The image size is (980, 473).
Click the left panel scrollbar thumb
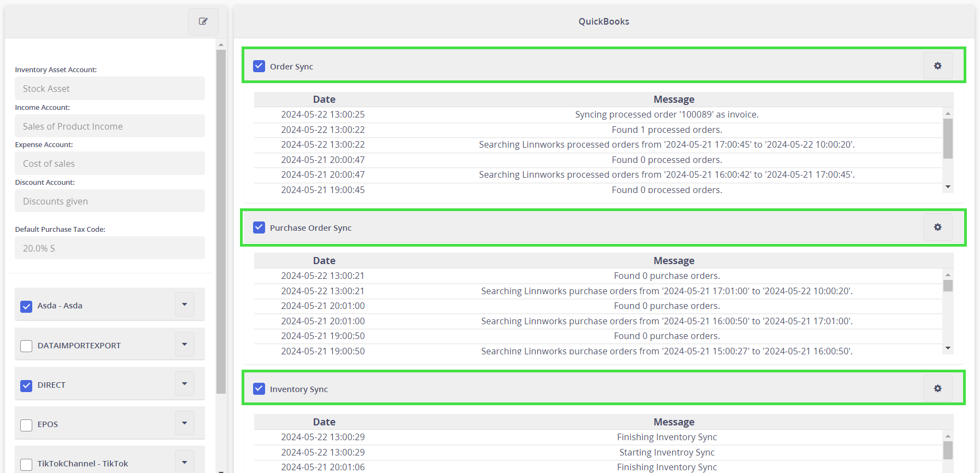[221, 219]
